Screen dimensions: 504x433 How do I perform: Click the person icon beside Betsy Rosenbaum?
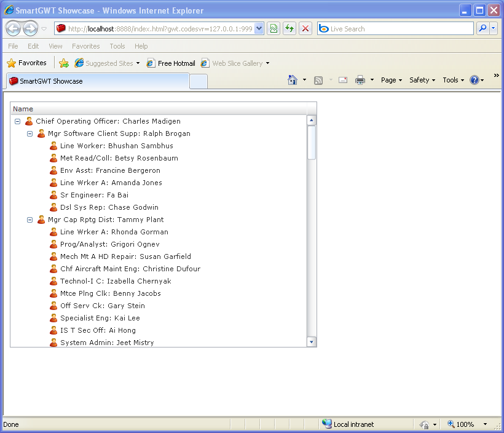click(53, 158)
